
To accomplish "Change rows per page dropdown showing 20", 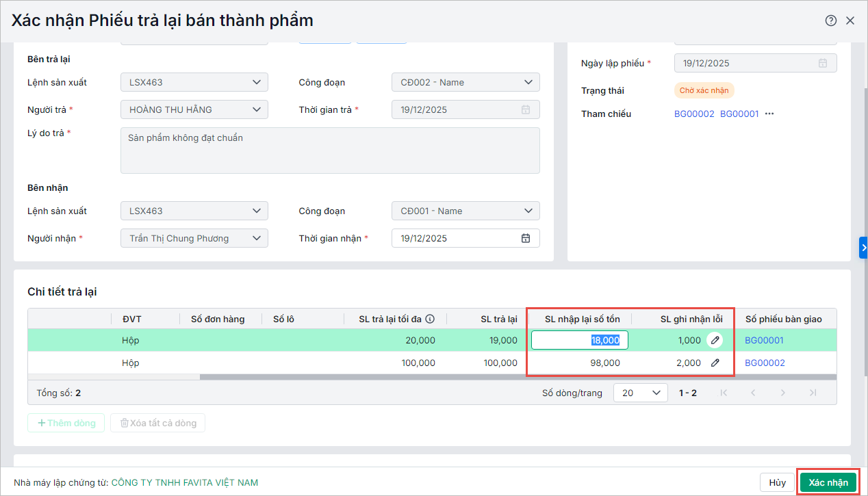I will click(641, 393).
